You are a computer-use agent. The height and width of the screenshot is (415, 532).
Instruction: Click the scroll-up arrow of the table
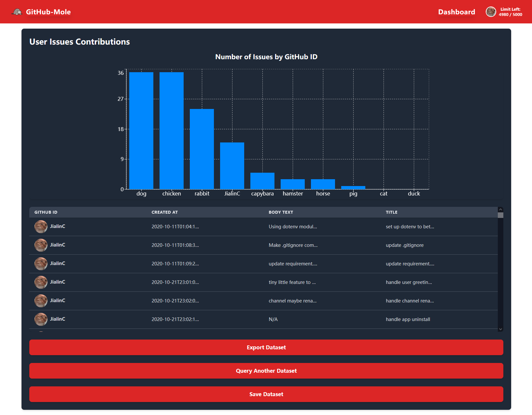tap(500, 209)
